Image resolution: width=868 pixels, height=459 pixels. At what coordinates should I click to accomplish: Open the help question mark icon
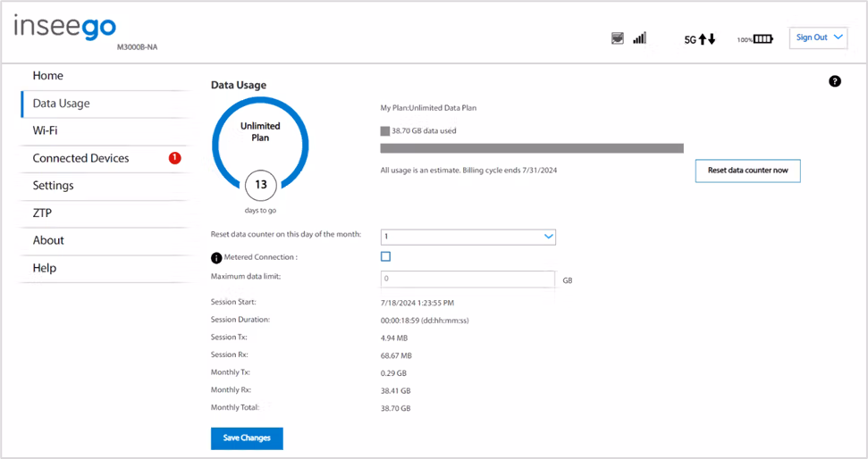[x=835, y=81]
